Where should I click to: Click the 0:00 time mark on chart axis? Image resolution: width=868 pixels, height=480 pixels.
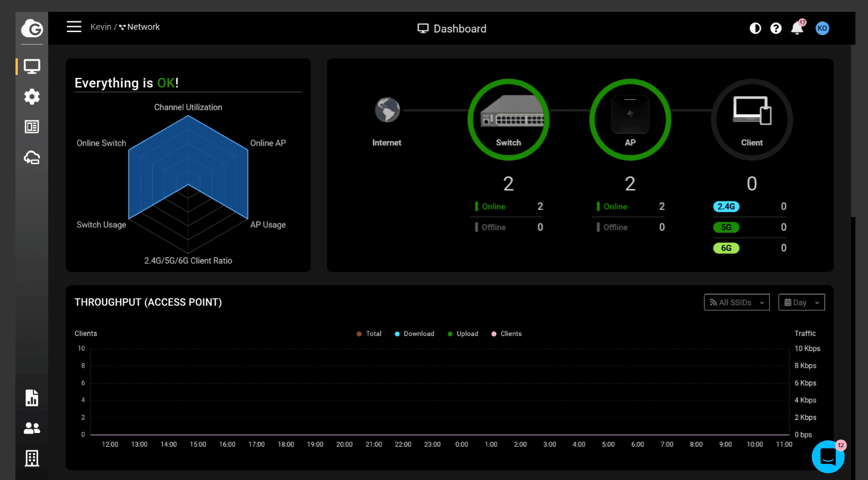pyautogui.click(x=462, y=444)
